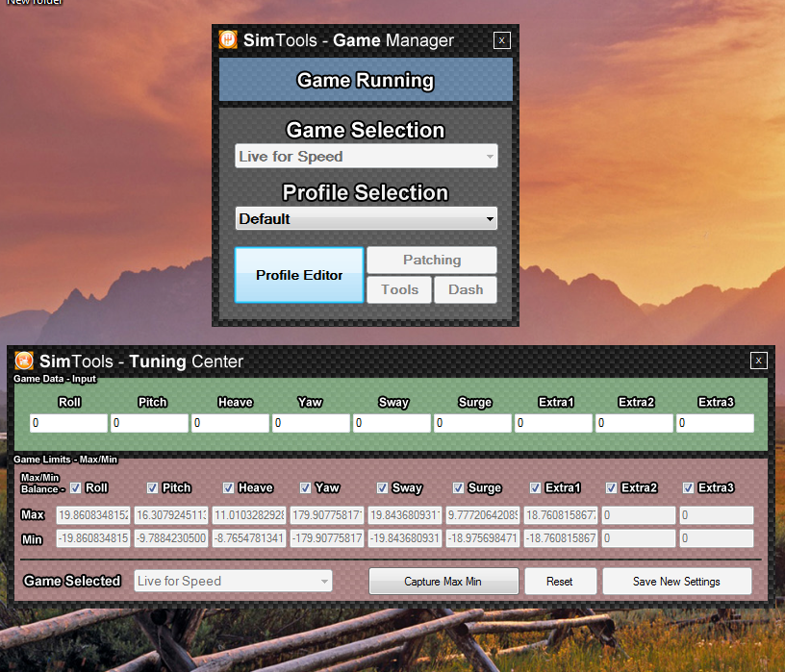Click the Extra3 Max value field
The height and width of the screenshot is (672, 785).
tap(717, 515)
